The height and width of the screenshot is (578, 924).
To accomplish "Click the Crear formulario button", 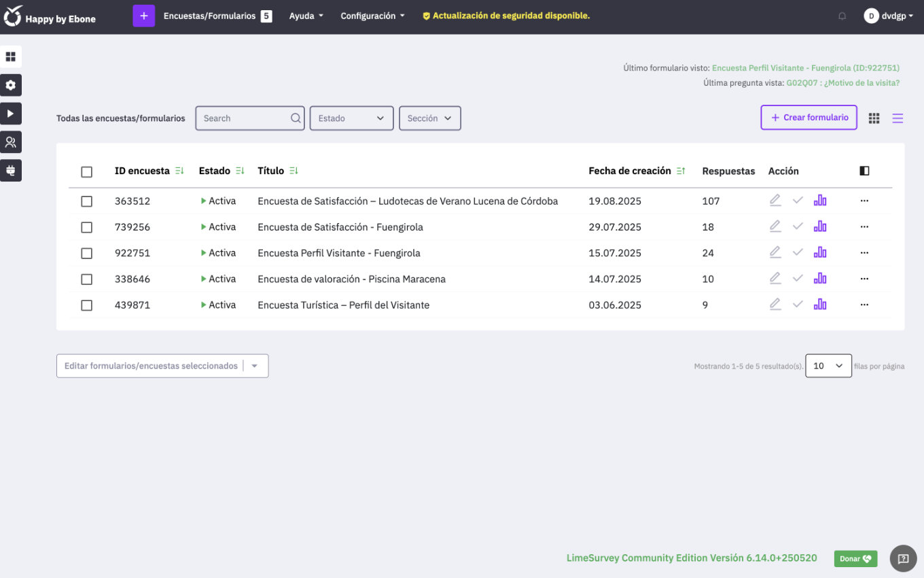I will click(808, 118).
